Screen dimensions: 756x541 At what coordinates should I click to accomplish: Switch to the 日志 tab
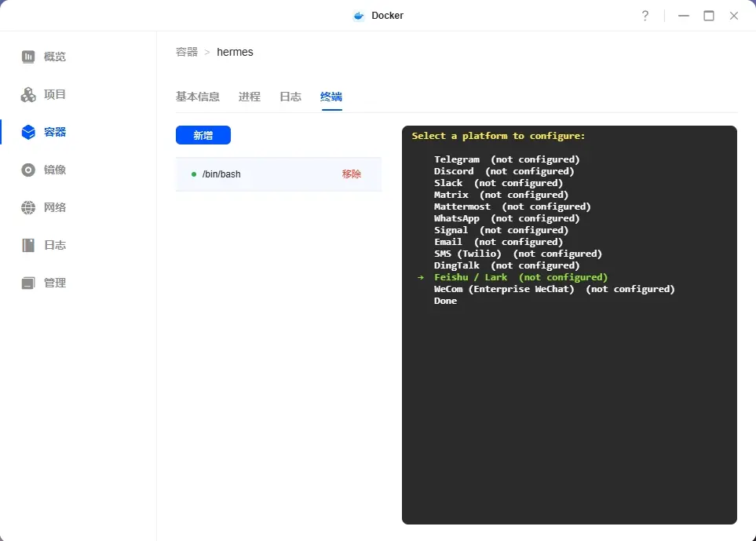(x=290, y=97)
